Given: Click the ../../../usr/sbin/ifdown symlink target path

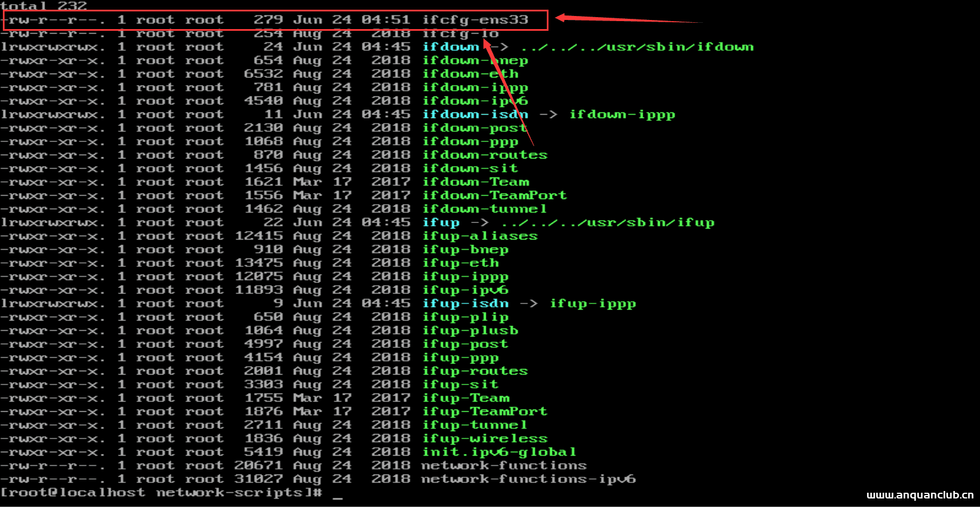Looking at the screenshot, I should pos(637,47).
